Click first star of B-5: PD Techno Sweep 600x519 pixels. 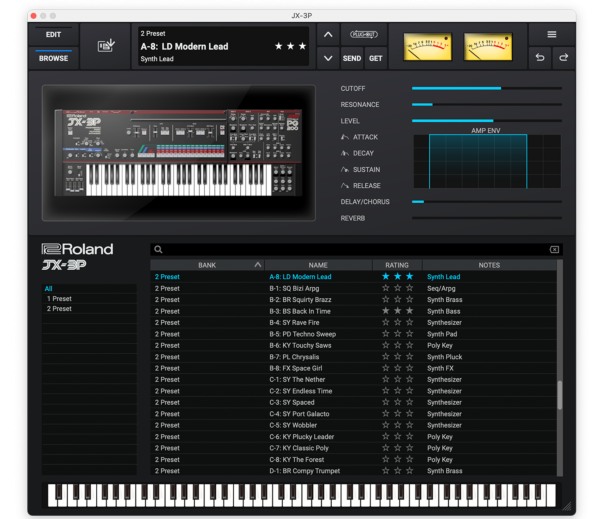click(386, 334)
